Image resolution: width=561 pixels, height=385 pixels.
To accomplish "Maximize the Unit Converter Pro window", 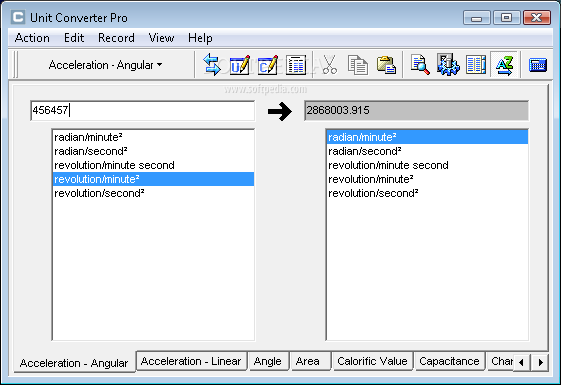I will pos(506,17).
